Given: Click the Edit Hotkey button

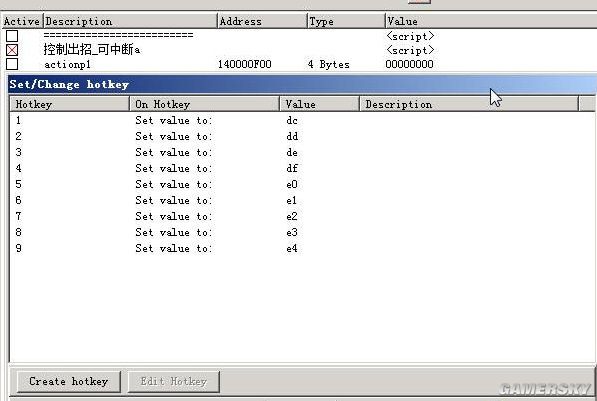Looking at the screenshot, I should [x=174, y=381].
